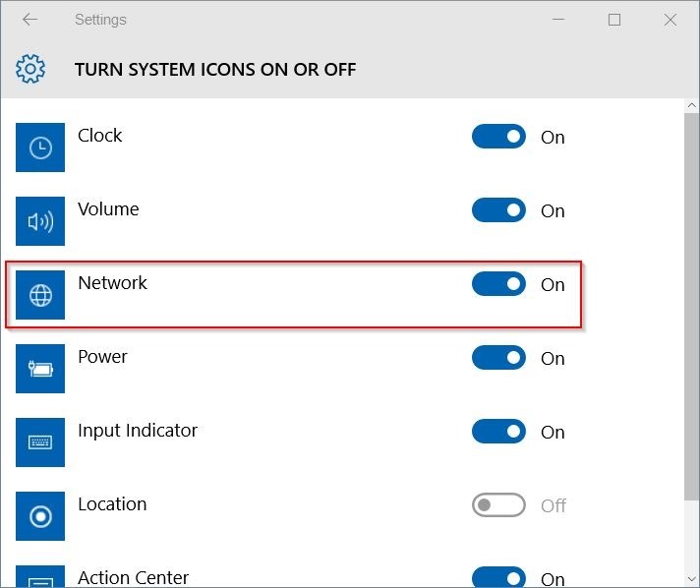This screenshot has height=588, width=700.
Task: Maximize the Settings window
Action: pyautogui.click(x=614, y=20)
